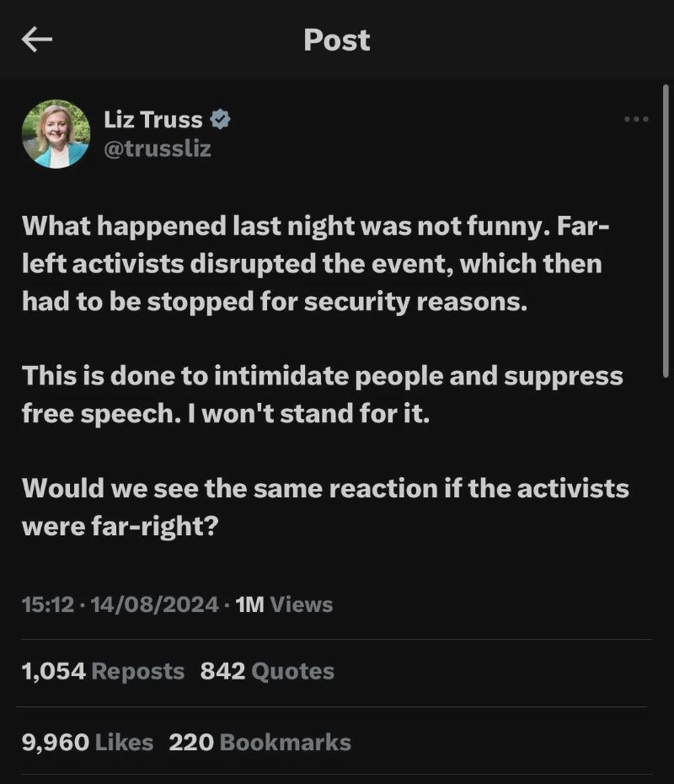Click the 15:12 post timestamp
Viewport: 674px width, 784px height.
pos(48,604)
